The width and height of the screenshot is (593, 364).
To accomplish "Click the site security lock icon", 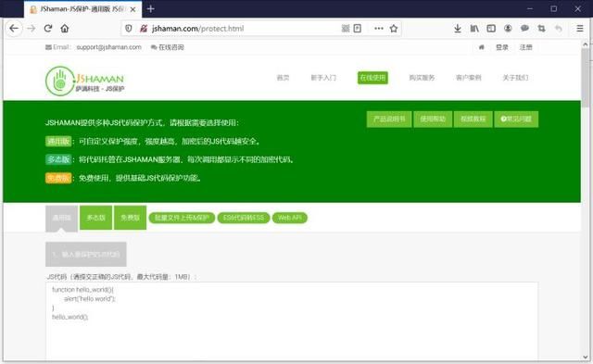I will (x=144, y=29).
